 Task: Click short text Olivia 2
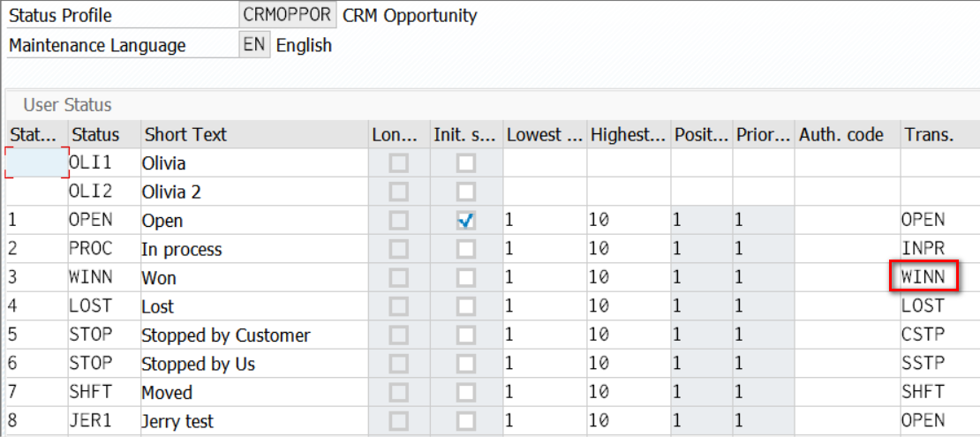click(x=172, y=192)
